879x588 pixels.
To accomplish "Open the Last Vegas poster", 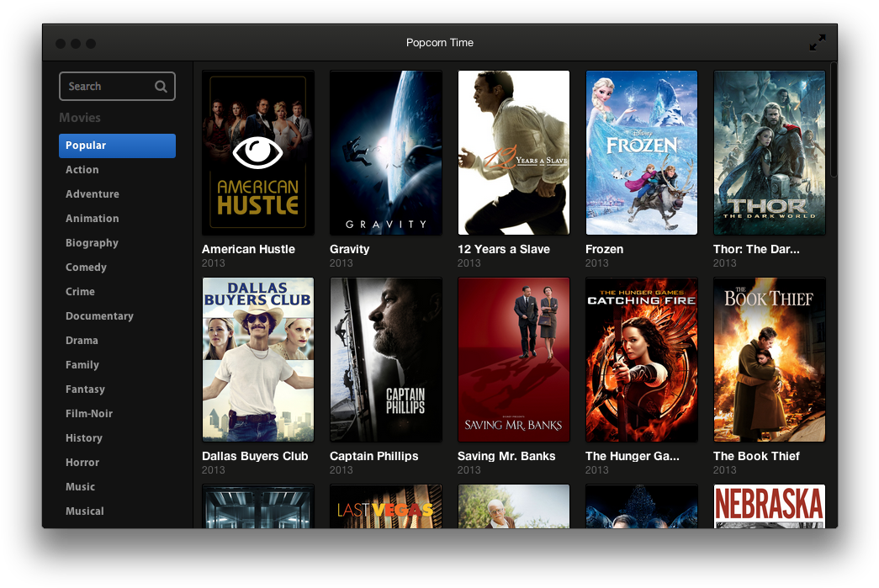I will click(x=386, y=506).
